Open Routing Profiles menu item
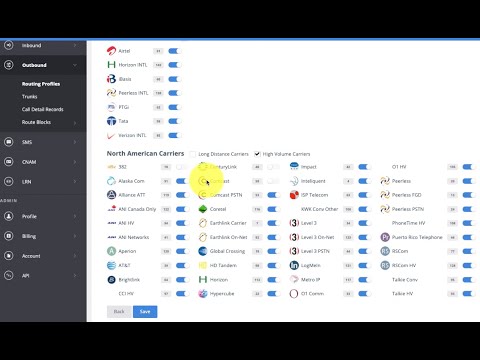480x360 pixels. 41,84
